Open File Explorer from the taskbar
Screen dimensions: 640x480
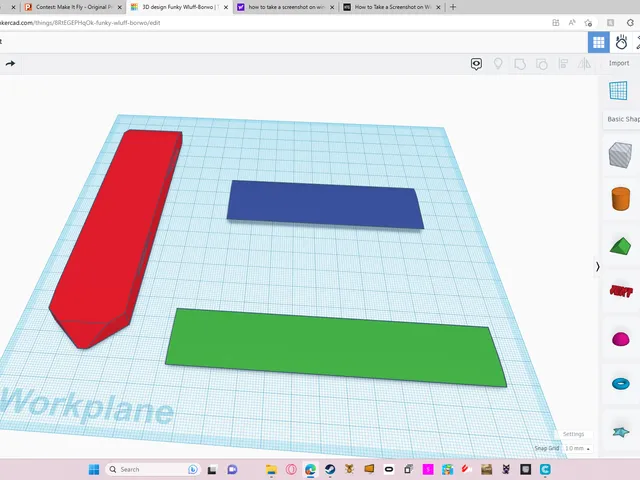[271, 469]
